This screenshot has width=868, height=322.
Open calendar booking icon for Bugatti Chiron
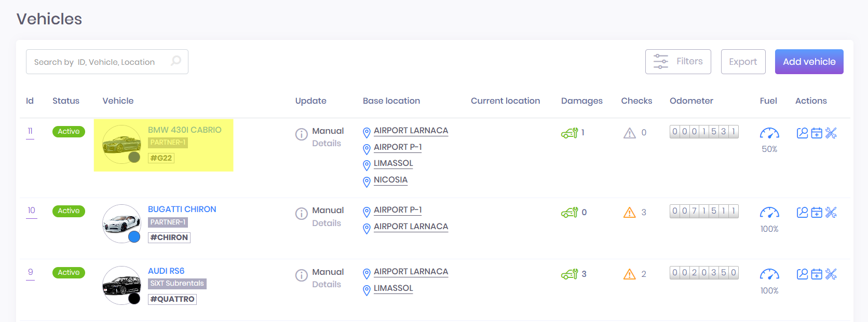817,213
